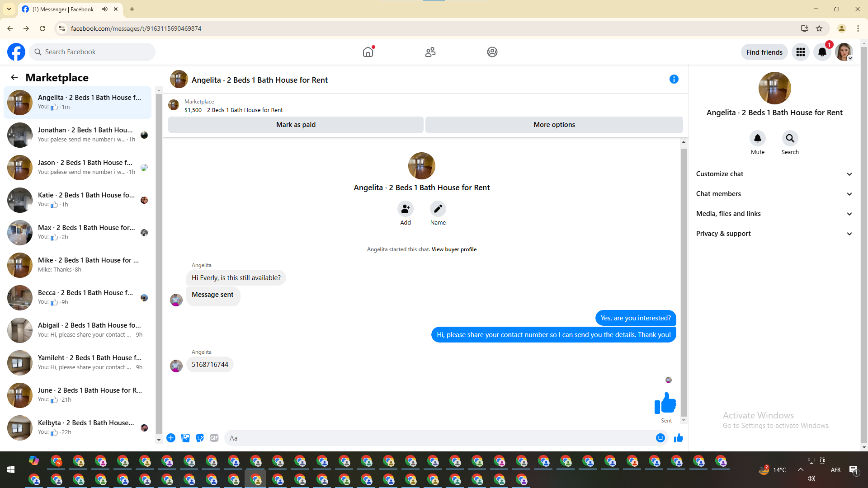868x488 pixels.
Task: Expand Customize chat section
Action: [774, 174]
